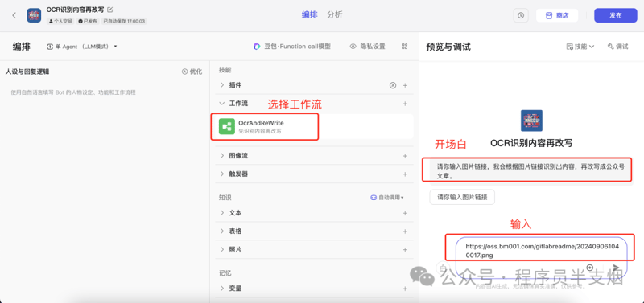Click the 请你输入图片链接 suggestion chip
This screenshot has width=644, height=303.
pos(462,197)
